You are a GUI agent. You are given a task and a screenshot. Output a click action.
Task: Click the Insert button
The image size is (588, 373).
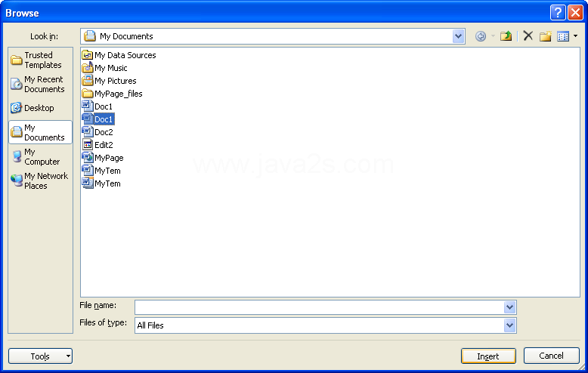click(x=488, y=356)
